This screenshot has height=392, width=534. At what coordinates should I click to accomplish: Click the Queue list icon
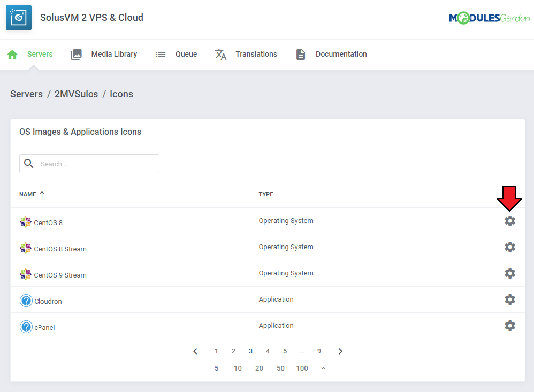(161, 55)
